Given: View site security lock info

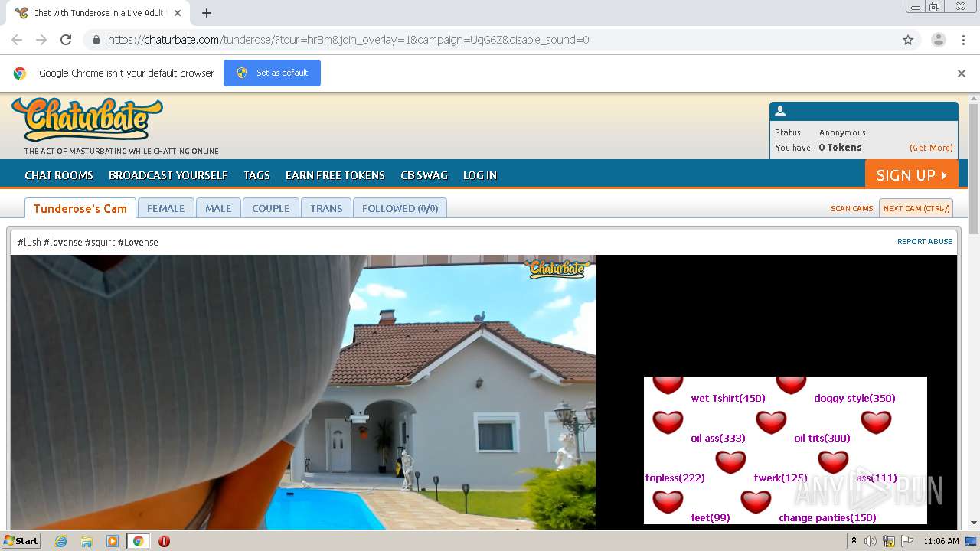Looking at the screenshot, I should point(96,40).
